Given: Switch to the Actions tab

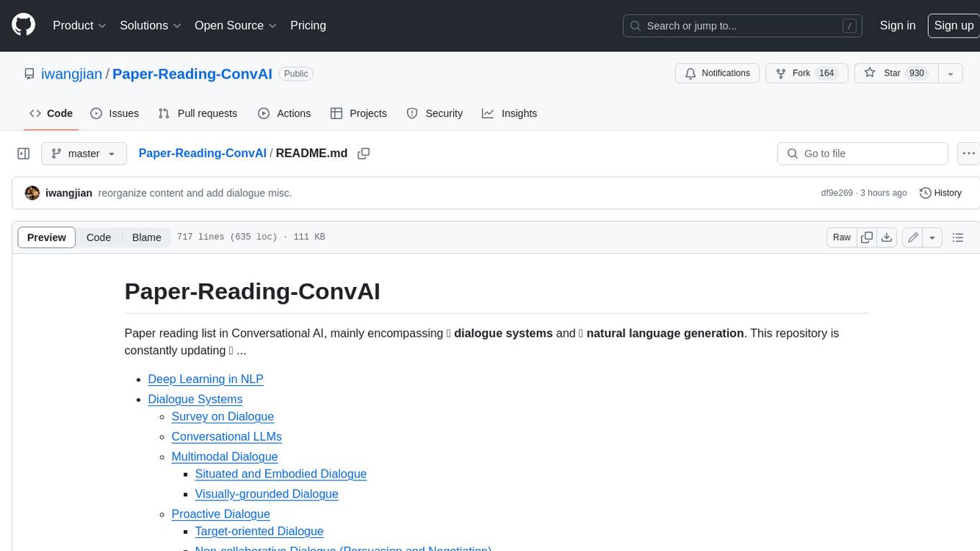Looking at the screenshot, I should 284,113.
